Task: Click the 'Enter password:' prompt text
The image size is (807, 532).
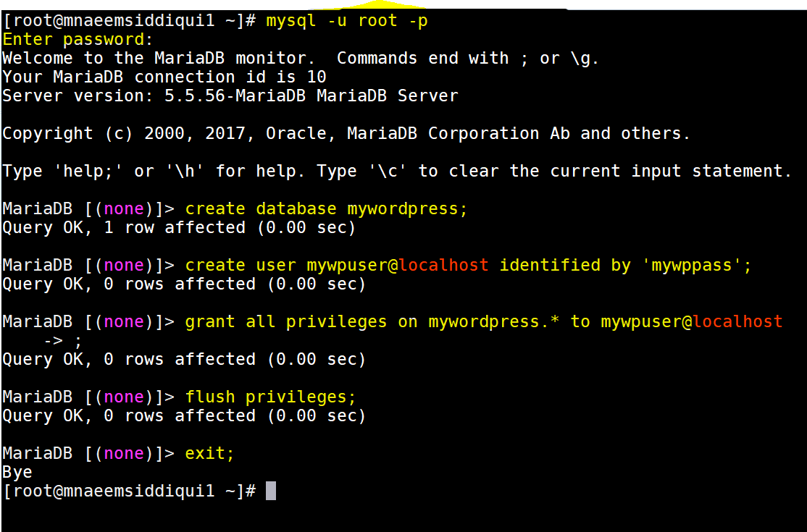Action: click(78, 40)
